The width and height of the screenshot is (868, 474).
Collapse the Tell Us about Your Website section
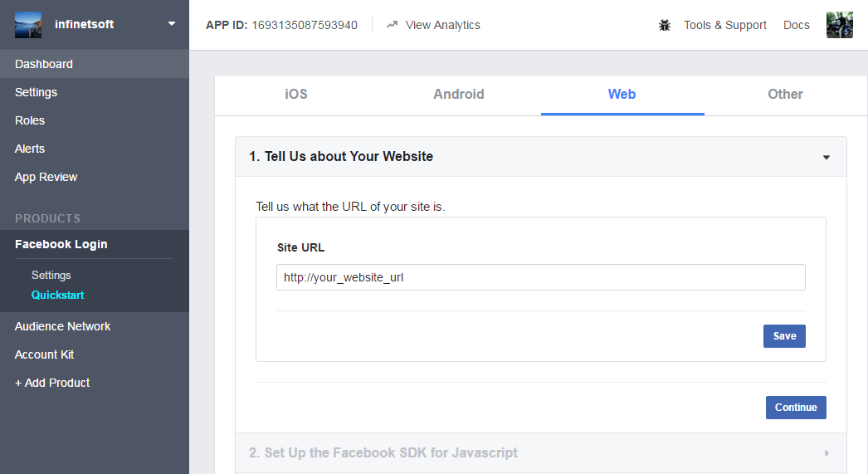pos(826,157)
